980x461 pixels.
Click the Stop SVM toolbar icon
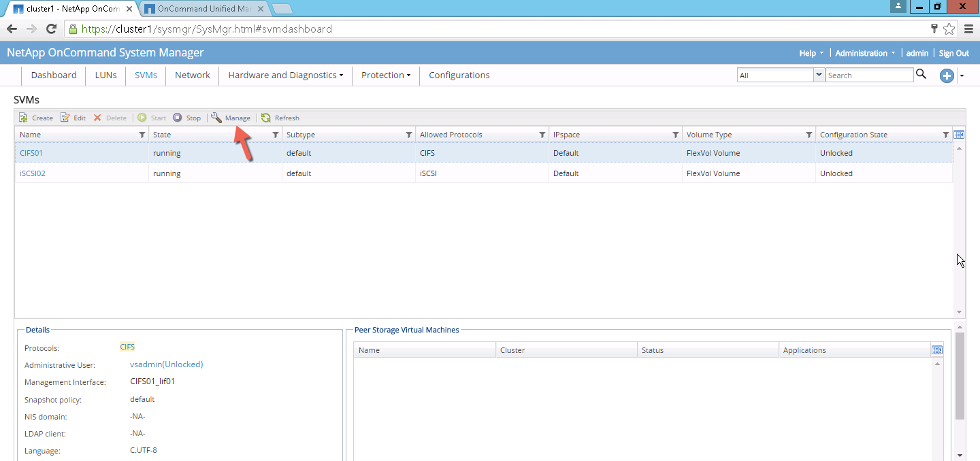click(x=178, y=118)
